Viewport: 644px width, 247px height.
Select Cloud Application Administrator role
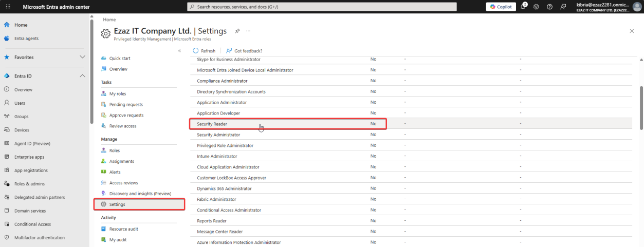pyautogui.click(x=411, y=167)
